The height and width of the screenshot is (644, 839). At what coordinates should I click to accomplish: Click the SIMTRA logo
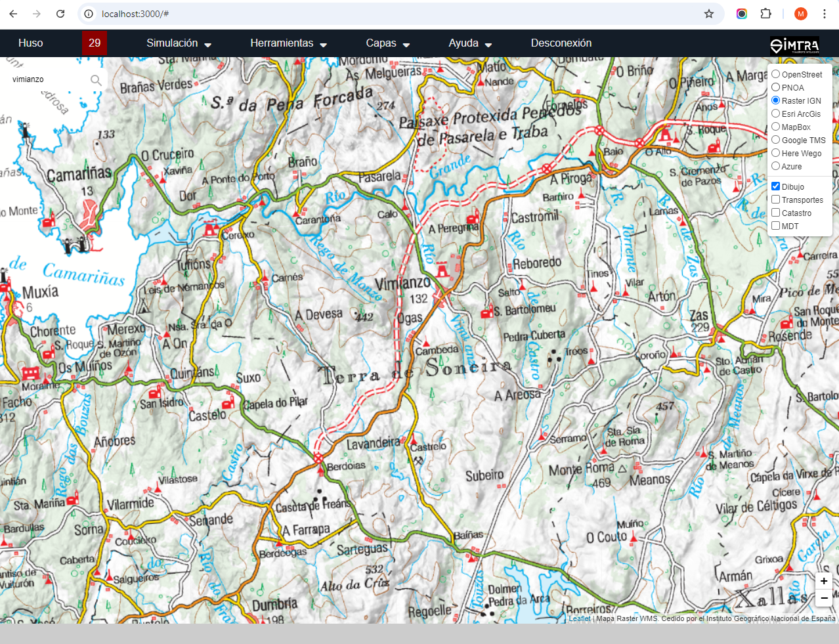(794, 45)
